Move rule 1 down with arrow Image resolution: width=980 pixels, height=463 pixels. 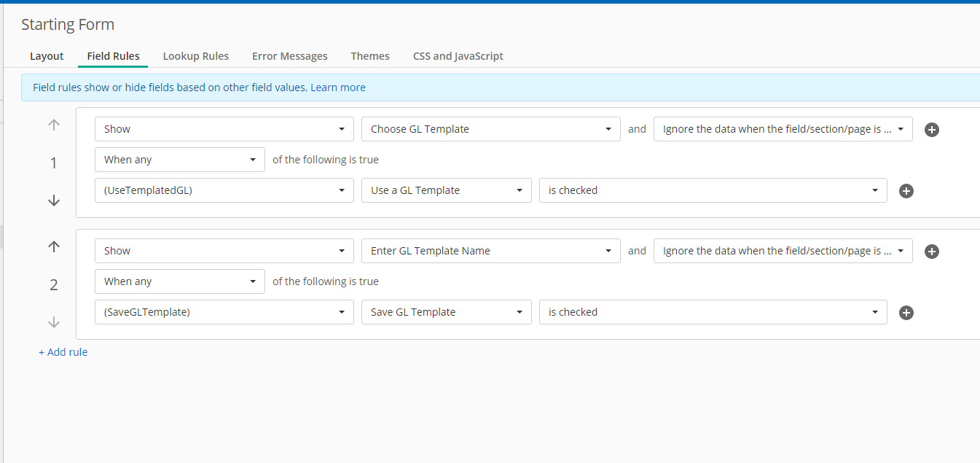(54, 201)
